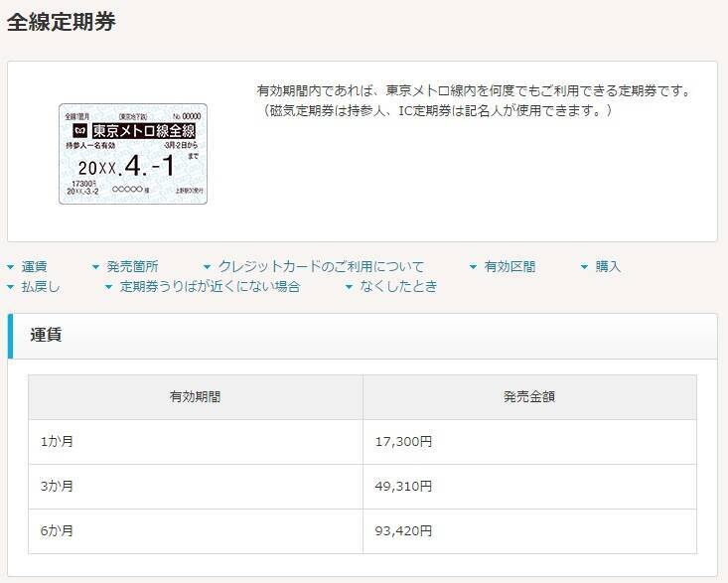Viewport: 728px width, 583px height.
Task: Open the なくしたとき link
Action: (397, 287)
